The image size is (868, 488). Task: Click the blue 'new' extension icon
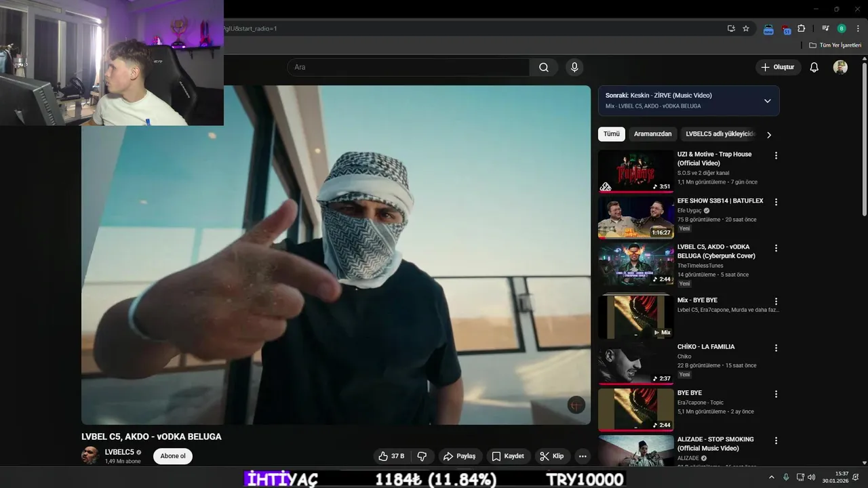tap(768, 29)
